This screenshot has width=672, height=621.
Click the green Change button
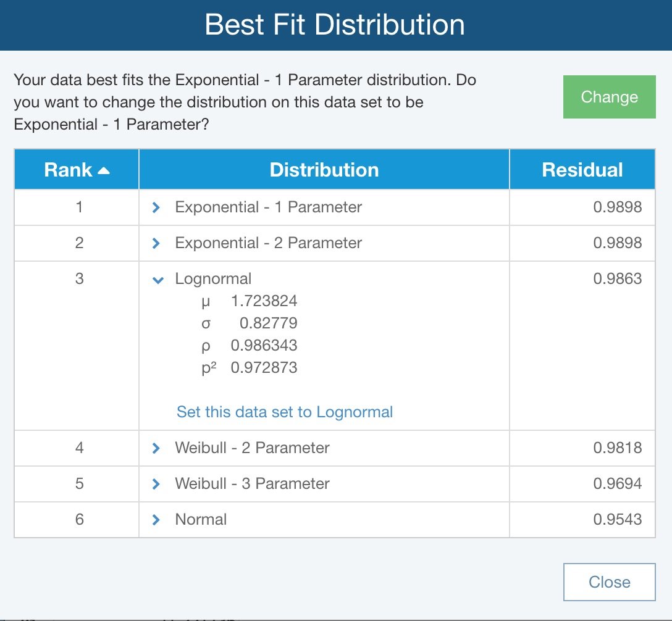[x=609, y=97]
